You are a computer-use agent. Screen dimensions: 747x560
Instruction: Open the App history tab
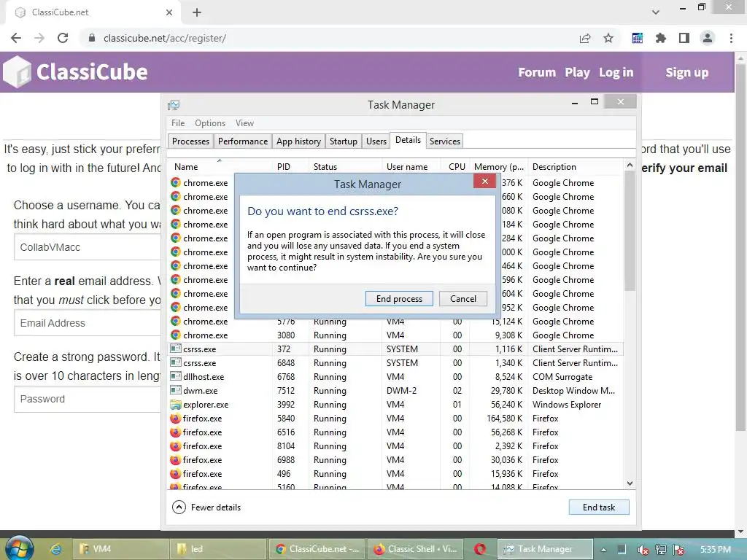298,141
